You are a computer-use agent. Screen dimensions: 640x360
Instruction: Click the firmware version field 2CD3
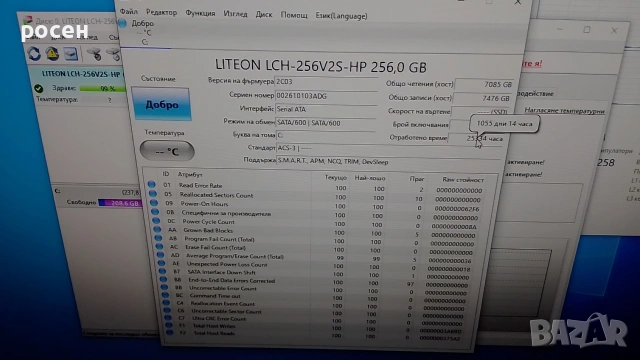[326, 82]
